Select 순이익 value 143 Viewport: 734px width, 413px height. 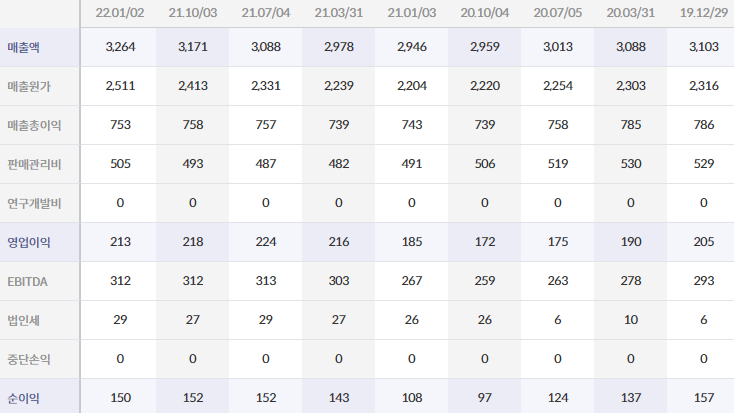point(339,398)
